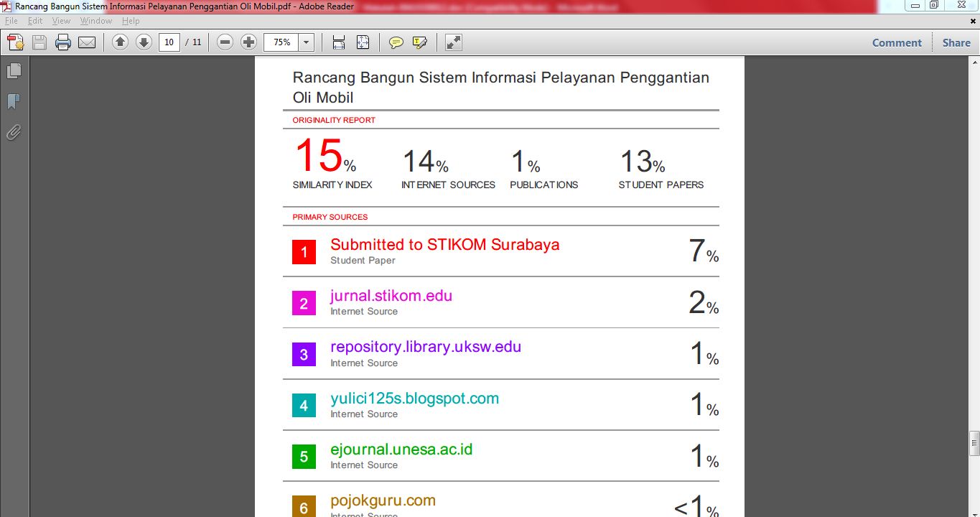Click the ejournal.unesa.ac.id source
This screenshot has height=517, width=980.
pyautogui.click(x=401, y=450)
